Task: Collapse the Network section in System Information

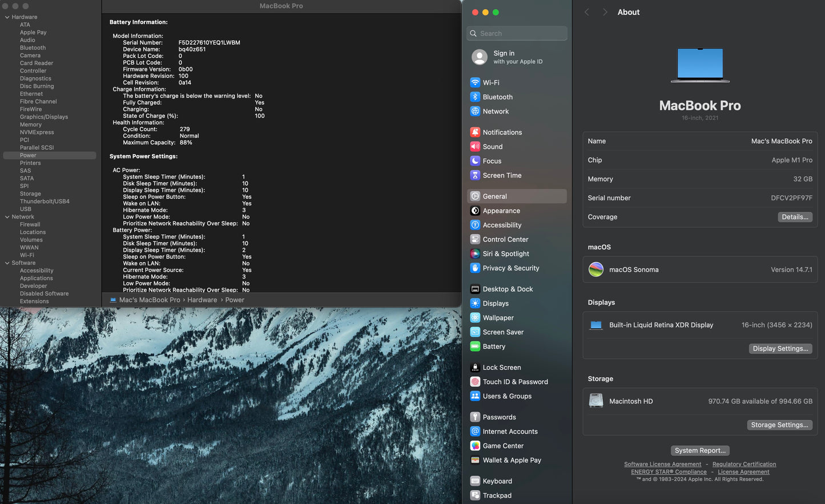Action: (7, 217)
